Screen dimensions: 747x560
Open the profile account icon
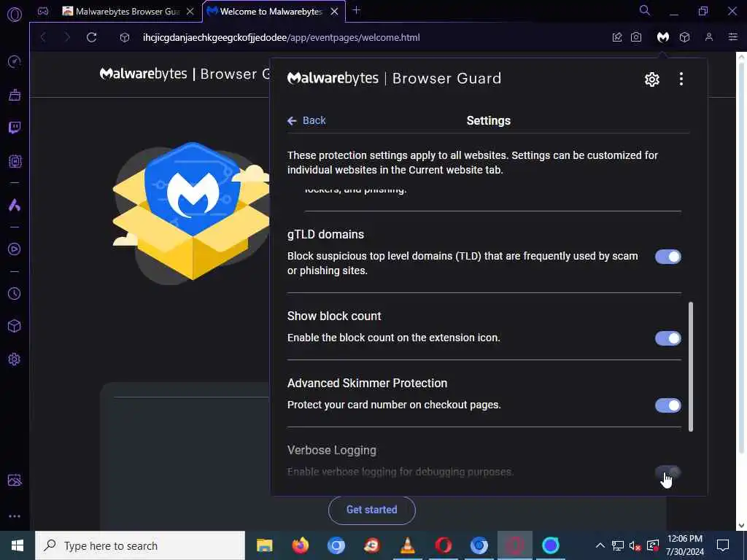pyautogui.click(x=709, y=37)
